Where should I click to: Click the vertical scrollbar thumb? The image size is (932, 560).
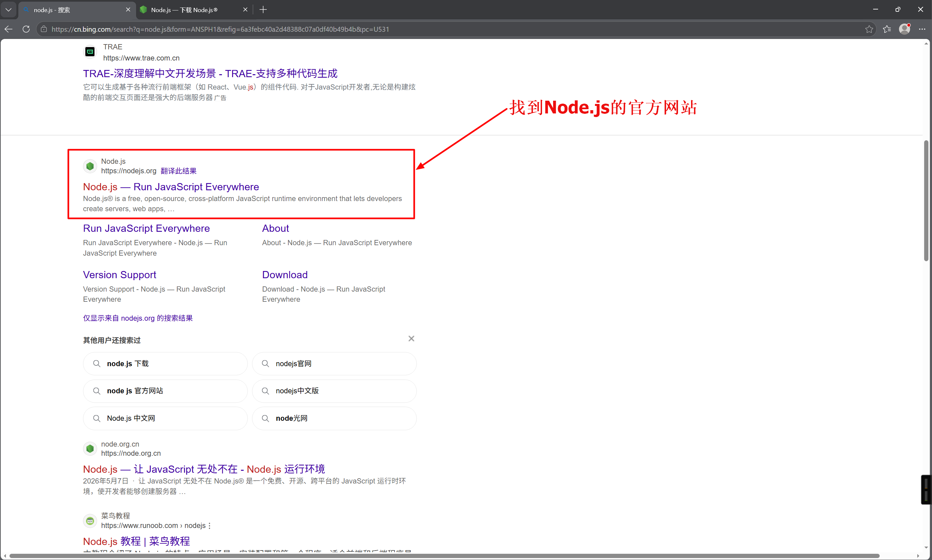(x=926, y=200)
